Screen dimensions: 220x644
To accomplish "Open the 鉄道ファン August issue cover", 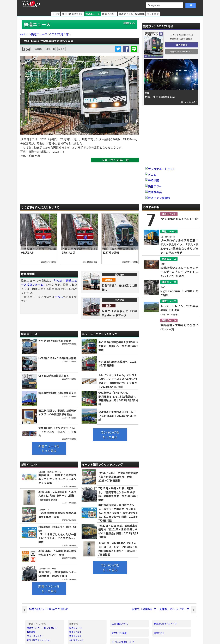I will tap(154, 45).
